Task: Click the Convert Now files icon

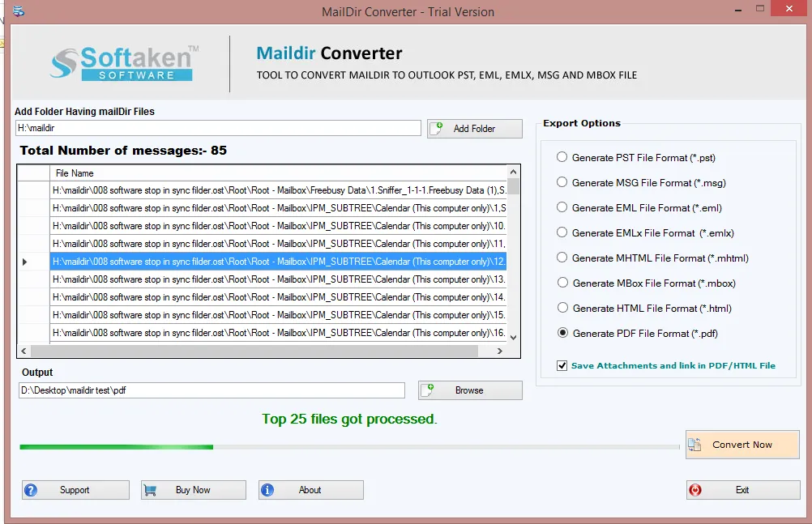Action: click(x=694, y=445)
